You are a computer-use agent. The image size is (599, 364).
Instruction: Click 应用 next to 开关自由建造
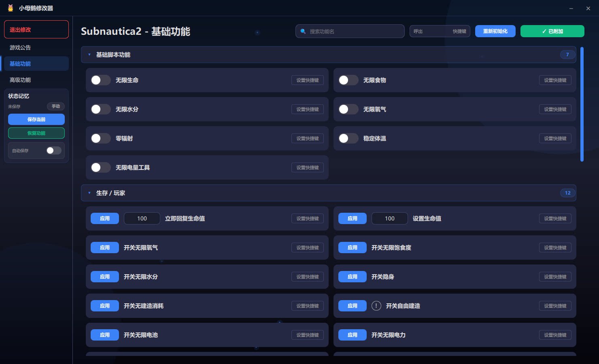click(x=353, y=306)
